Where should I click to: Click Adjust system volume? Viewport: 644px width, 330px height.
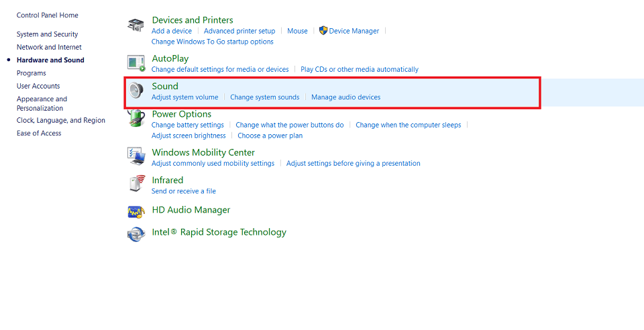[x=185, y=97]
